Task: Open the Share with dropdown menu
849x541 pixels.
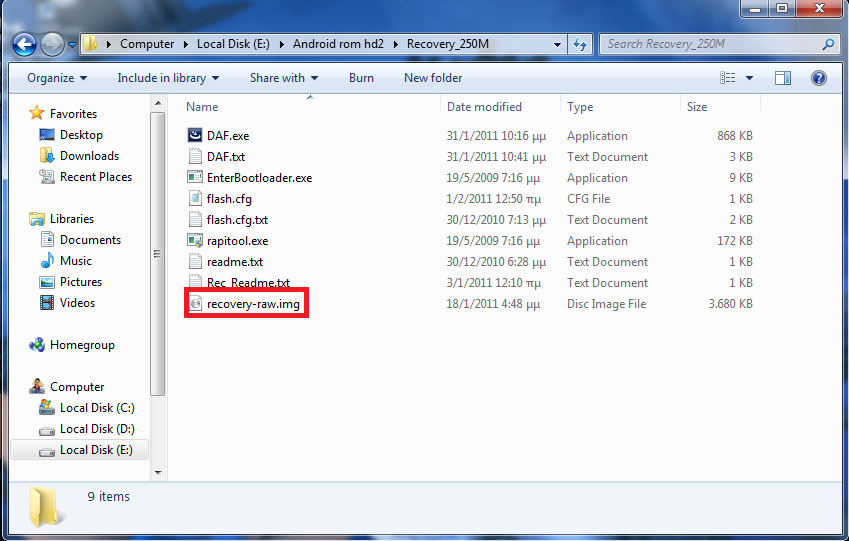Action: point(283,78)
